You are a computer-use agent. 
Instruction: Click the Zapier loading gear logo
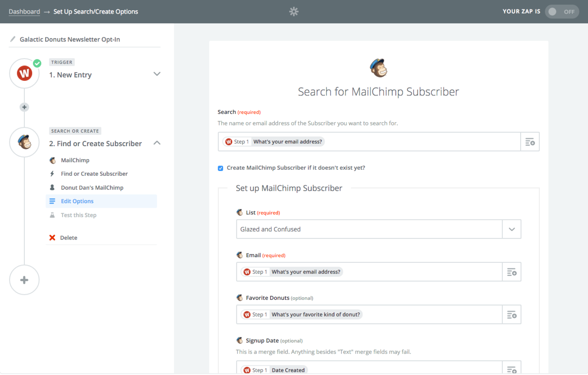294,12
